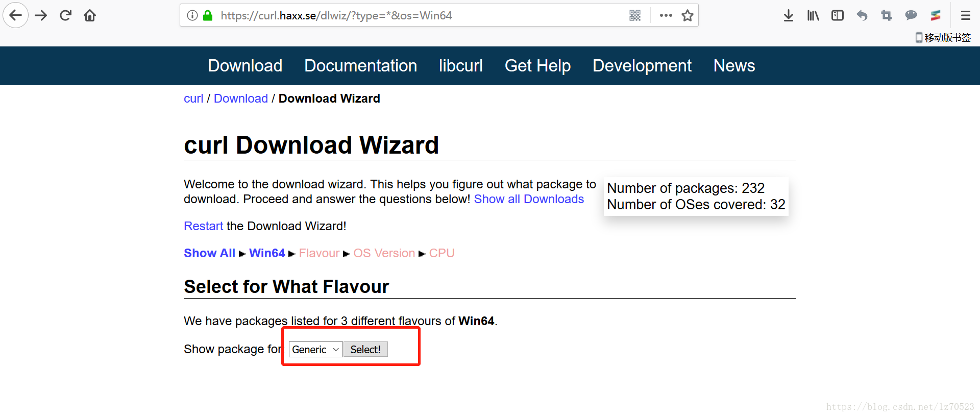
Task: Open the downloads panel arrow icon
Action: click(789, 16)
